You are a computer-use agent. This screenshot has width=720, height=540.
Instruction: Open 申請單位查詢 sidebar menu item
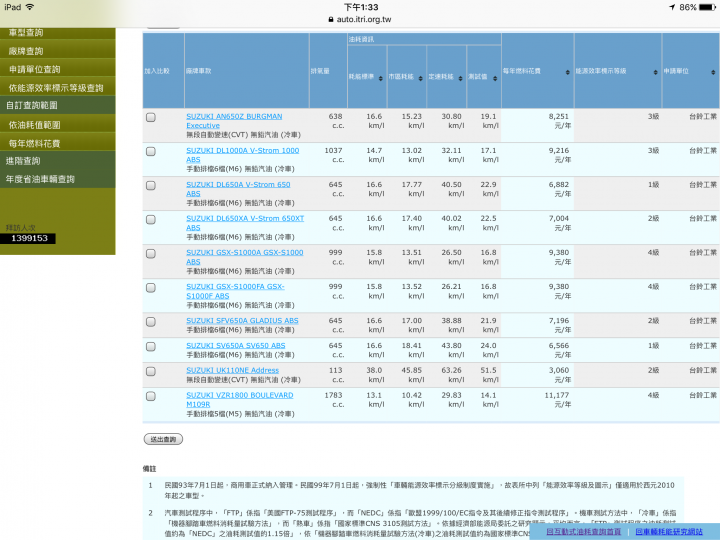coord(57,69)
